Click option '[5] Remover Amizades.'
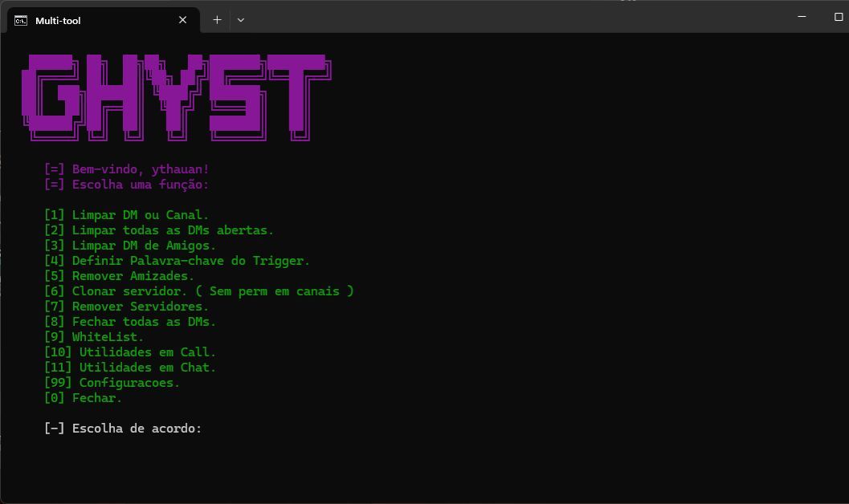Viewport: 849px width, 504px height. click(120, 276)
